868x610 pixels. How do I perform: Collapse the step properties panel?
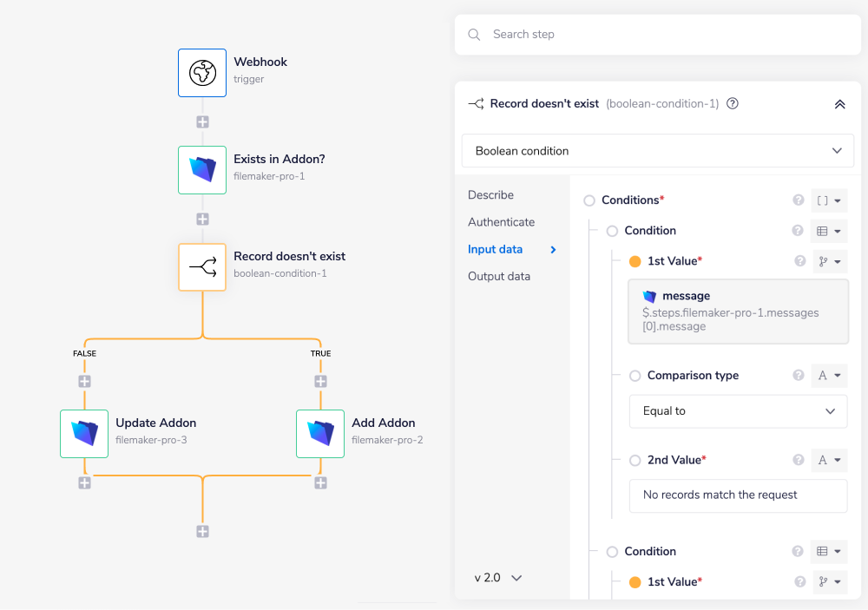[839, 104]
